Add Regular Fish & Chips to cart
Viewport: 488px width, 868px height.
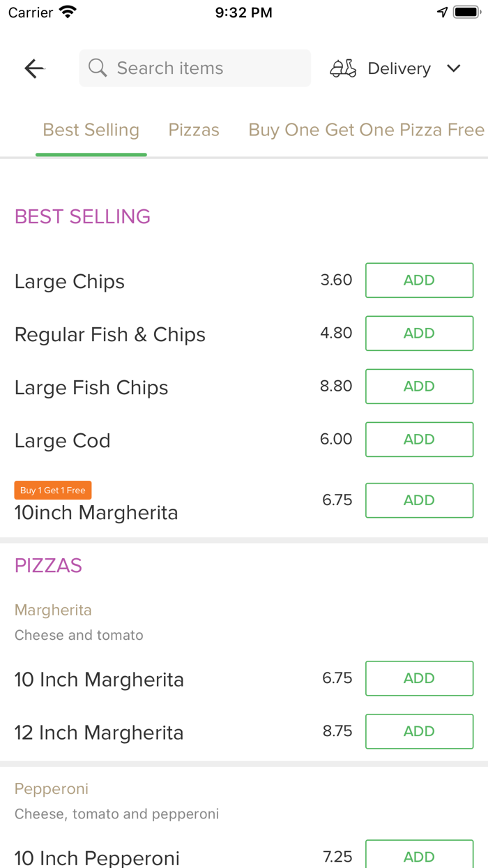(419, 333)
